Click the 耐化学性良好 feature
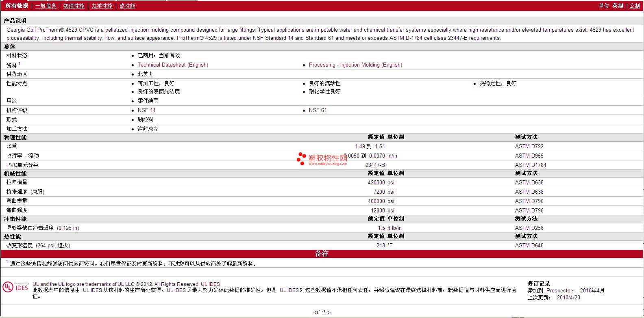 point(324,91)
